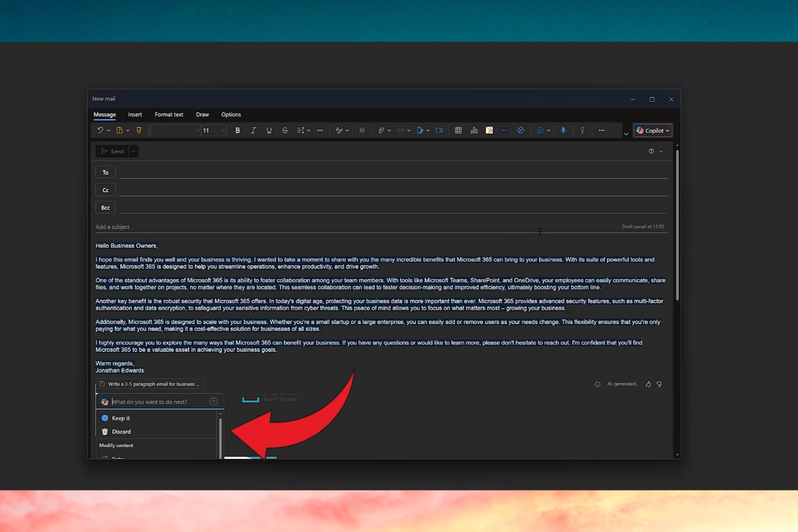Click the sun-shaped icon in the ribbon
This screenshot has height=532, width=798.
362,130
